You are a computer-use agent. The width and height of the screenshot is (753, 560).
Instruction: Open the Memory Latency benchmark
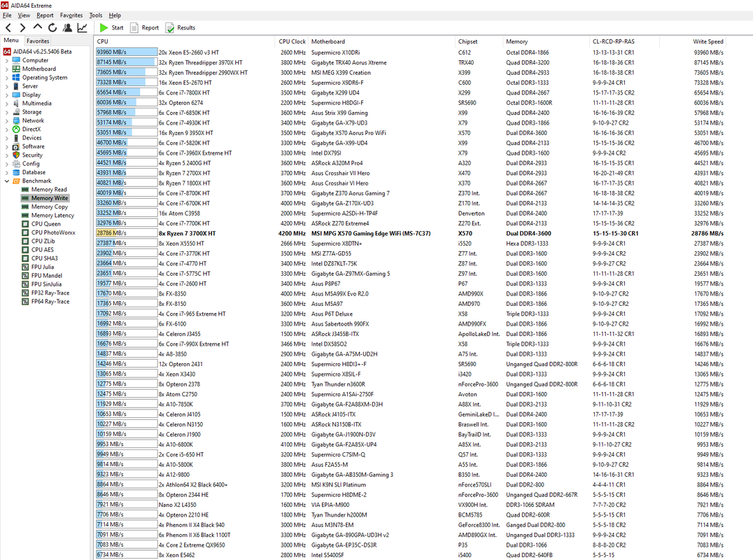click(52, 216)
